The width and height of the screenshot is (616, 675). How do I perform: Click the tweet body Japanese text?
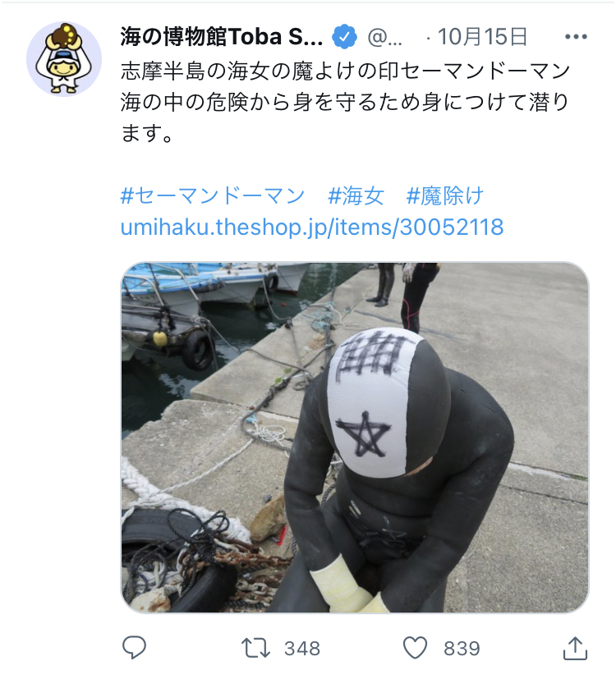coord(345,102)
